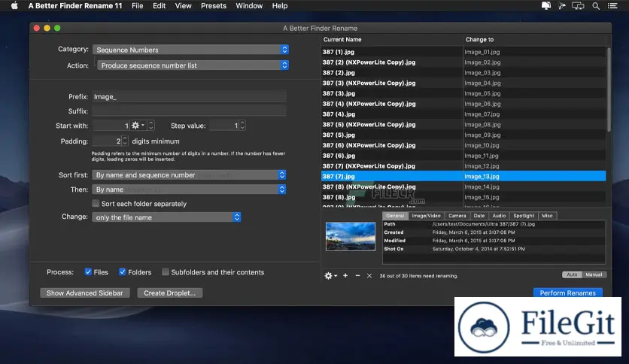Click the Start with number field
This screenshot has width=629, height=364.
pos(111,126)
